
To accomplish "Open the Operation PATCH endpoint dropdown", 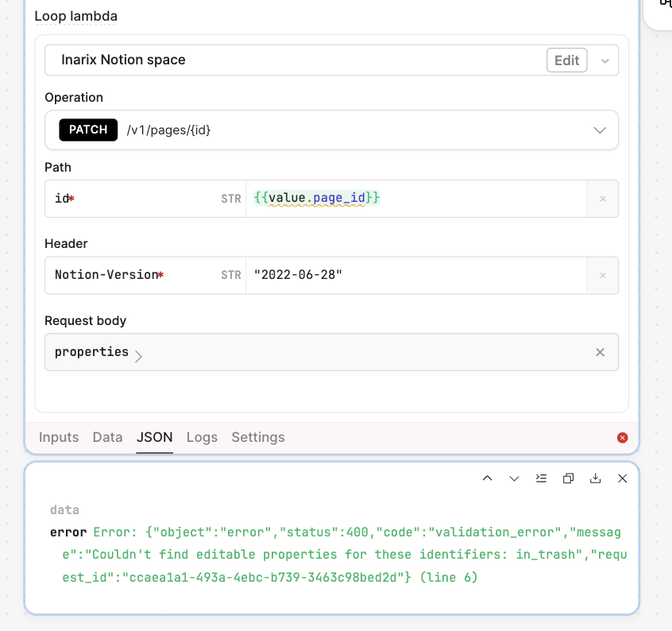I will [600, 130].
